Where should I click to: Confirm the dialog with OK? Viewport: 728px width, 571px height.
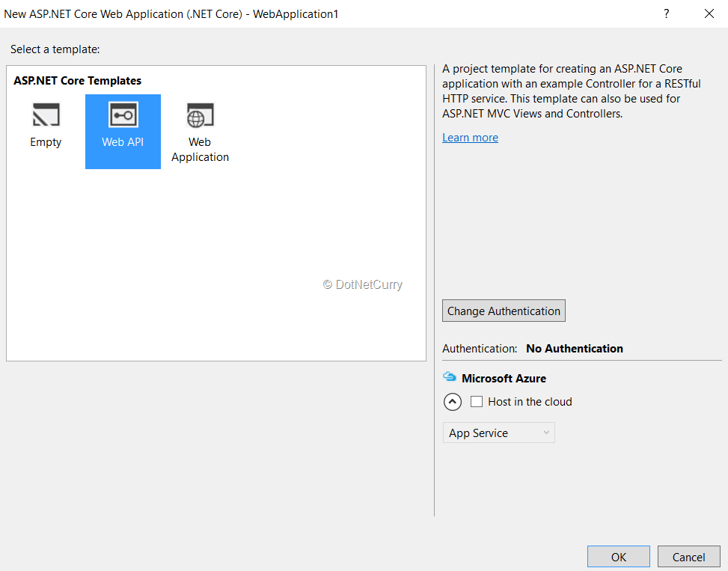pos(618,557)
